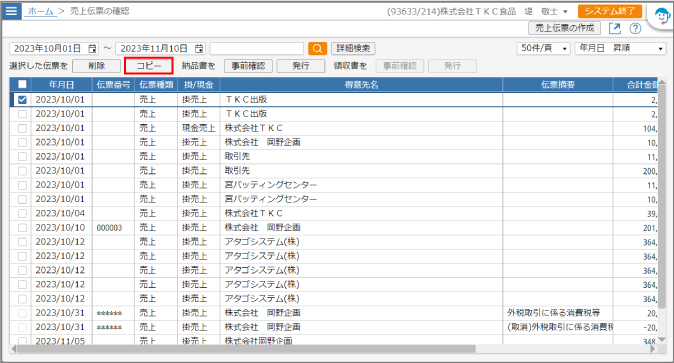Toggle the select-all header checkbox
Screen dimensions: 674x363
coord(22,84)
